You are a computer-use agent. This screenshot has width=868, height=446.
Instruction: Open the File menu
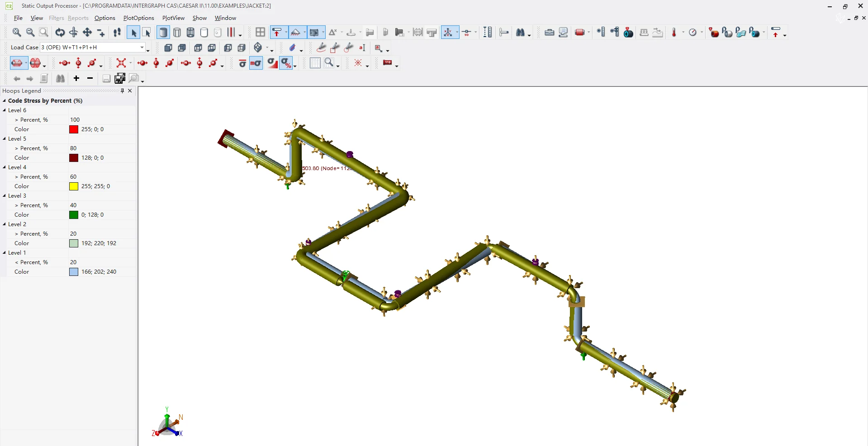pyautogui.click(x=18, y=18)
